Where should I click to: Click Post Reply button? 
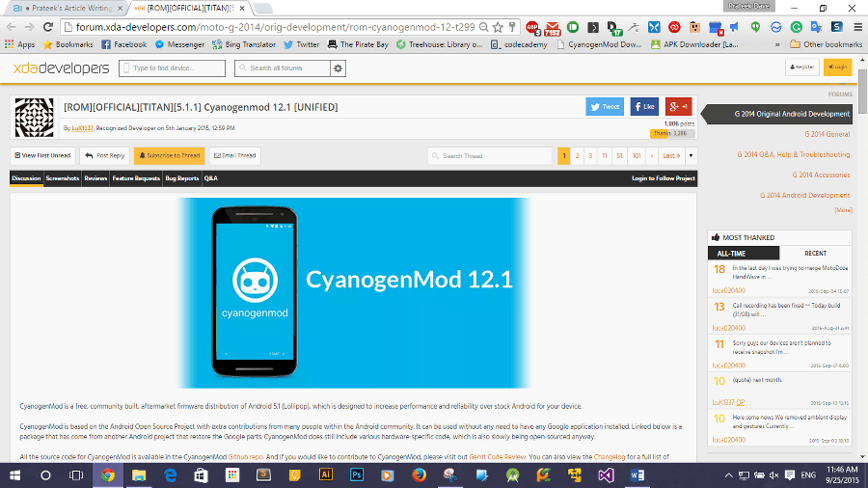pyautogui.click(x=104, y=156)
